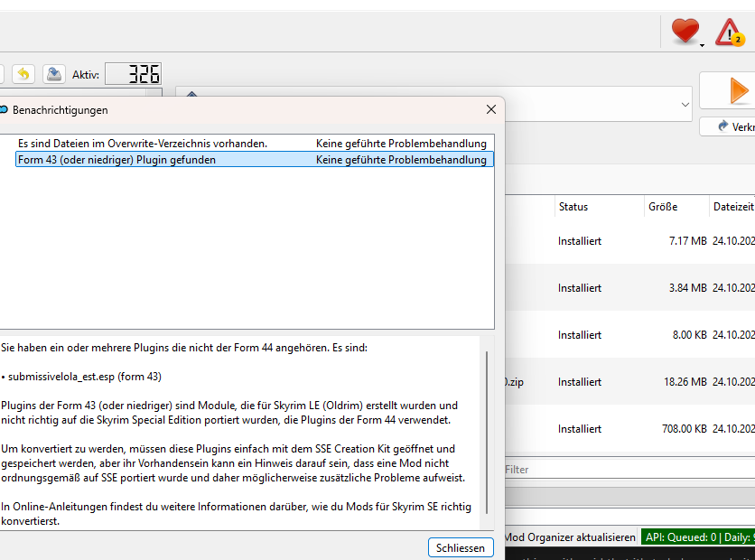Click the Filter input field in downloads
Screen dimensions: 755x560
click(x=629, y=469)
